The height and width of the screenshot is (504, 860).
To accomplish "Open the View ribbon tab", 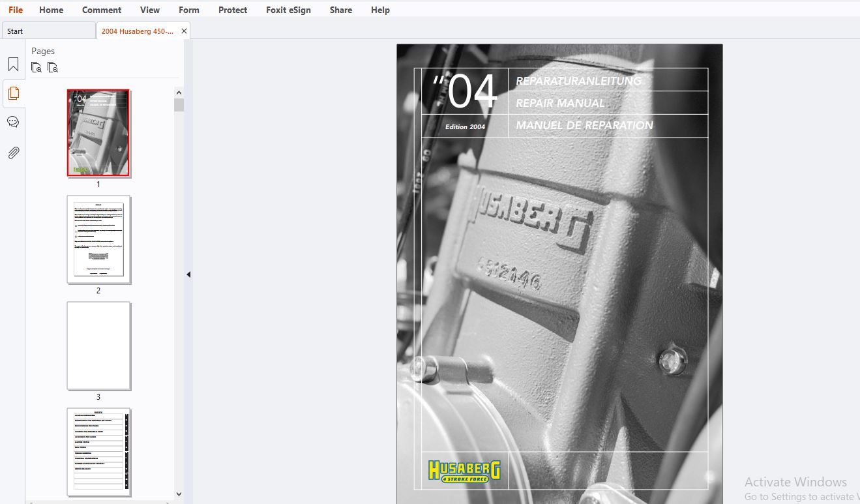I will tap(150, 10).
